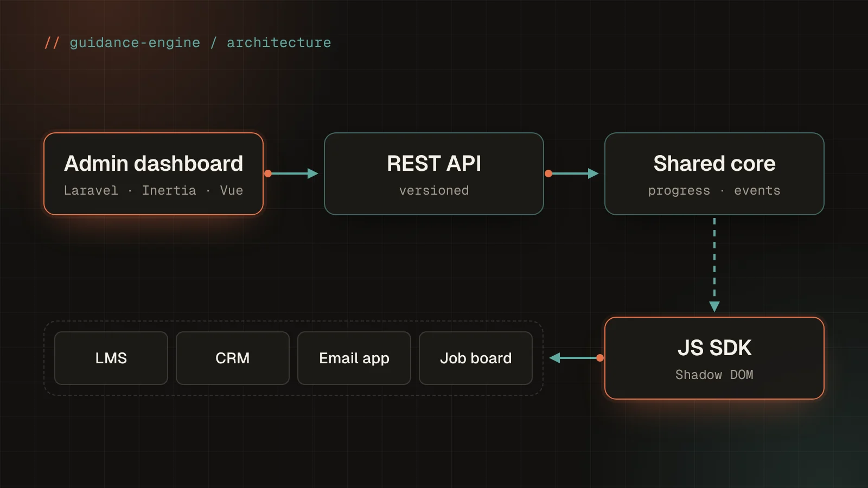This screenshot has height=488, width=868.
Task: Select the Admin dashboard box
Action: pos(154,174)
